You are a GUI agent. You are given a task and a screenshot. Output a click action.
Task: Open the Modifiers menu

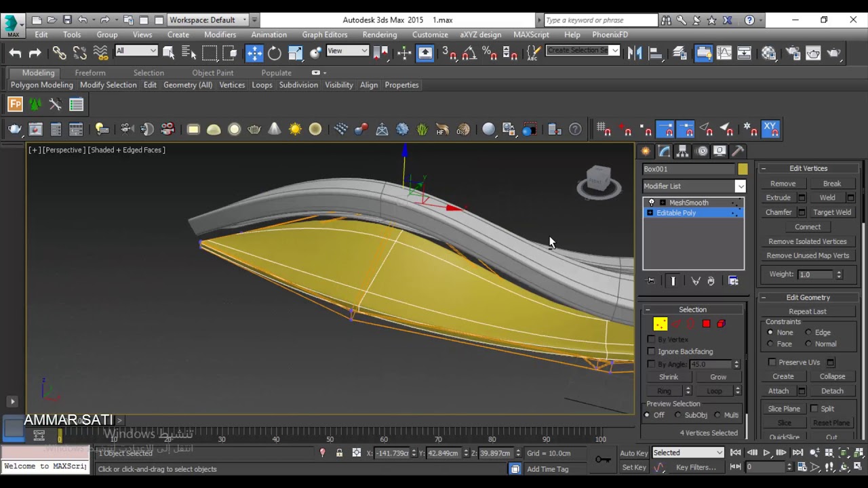tap(220, 35)
